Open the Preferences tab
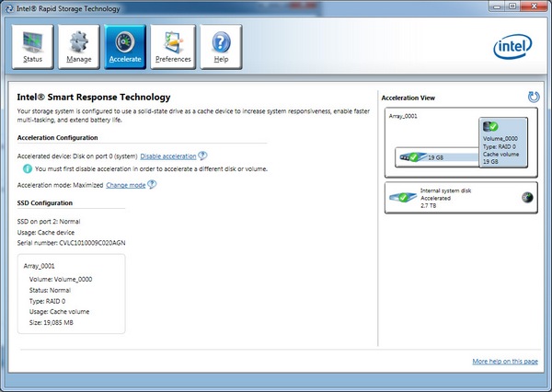The width and height of the screenshot is (552, 392). coord(173,47)
